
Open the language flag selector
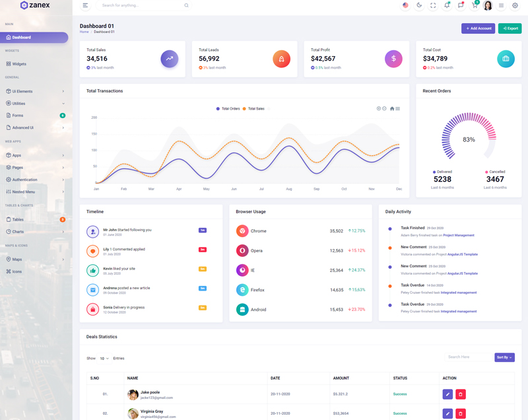click(x=405, y=5)
